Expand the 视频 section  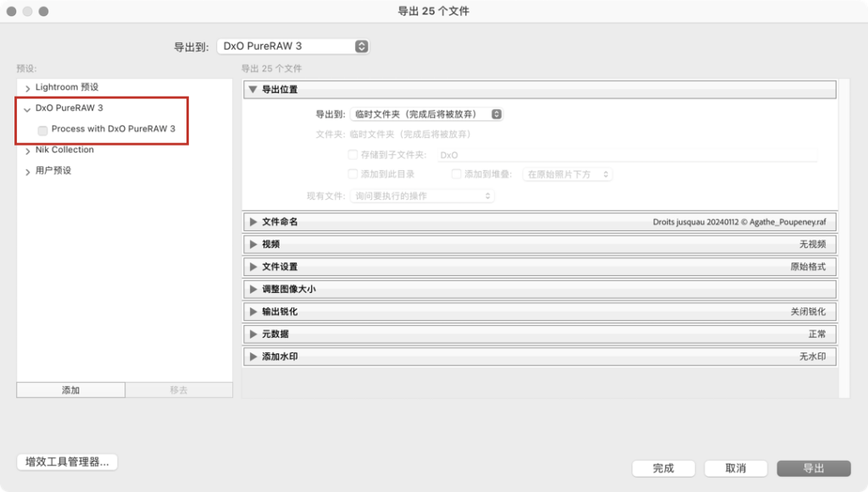[x=253, y=245]
